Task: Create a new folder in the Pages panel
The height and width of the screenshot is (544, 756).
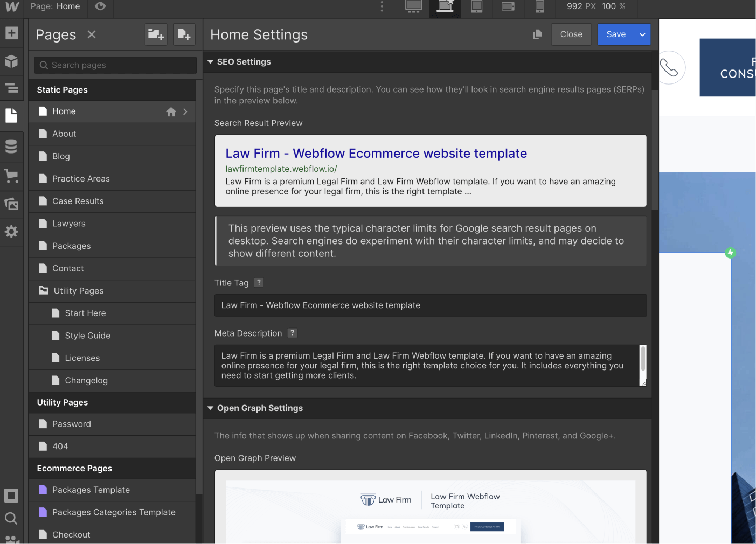Action: 156,34
